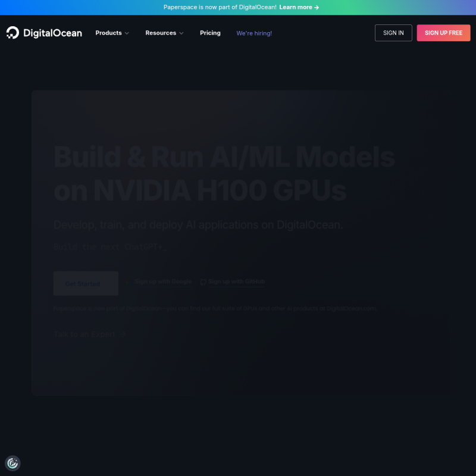Image resolution: width=476 pixels, height=476 pixels.
Task: Click the DigitalOcean wordmark text
Action: point(52,33)
